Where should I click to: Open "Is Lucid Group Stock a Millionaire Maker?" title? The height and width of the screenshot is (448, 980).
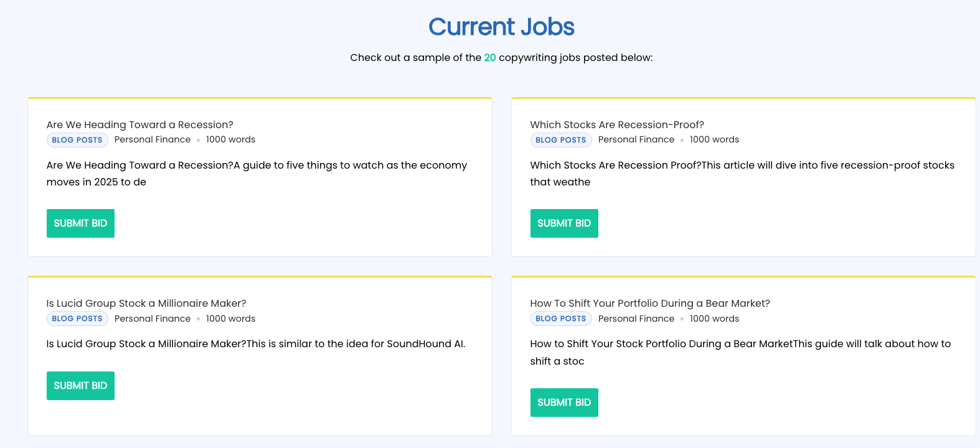[x=146, y=303]
